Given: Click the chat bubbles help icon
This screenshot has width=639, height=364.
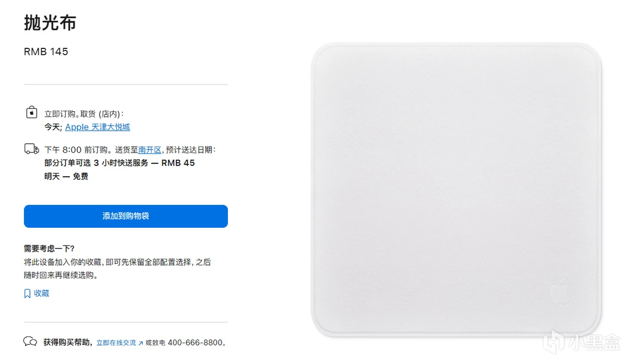Looking at the screenshot, I should [30, 342].
